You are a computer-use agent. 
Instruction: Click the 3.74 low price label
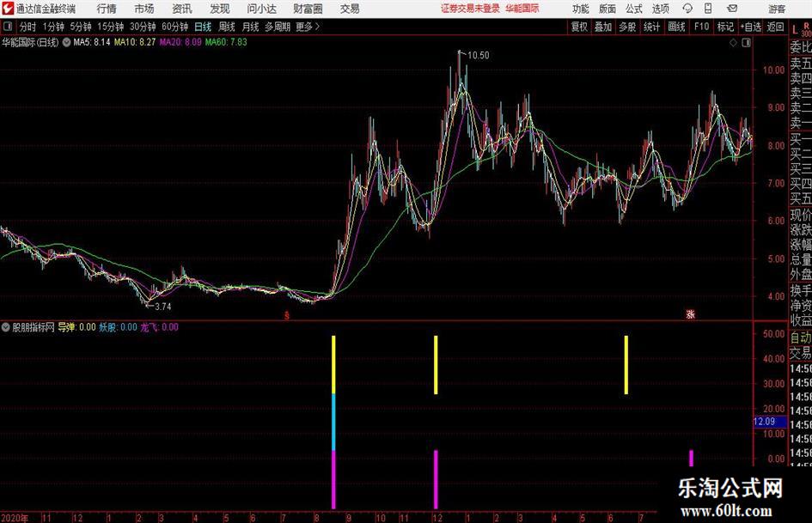pos(162,307)
